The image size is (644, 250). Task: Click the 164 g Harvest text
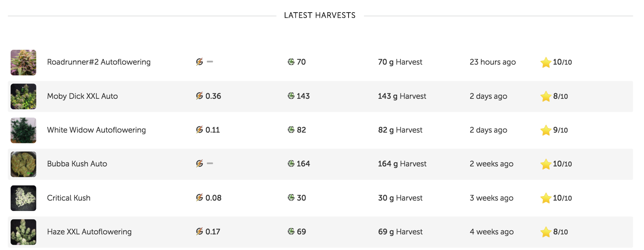[x=402, y=164]
